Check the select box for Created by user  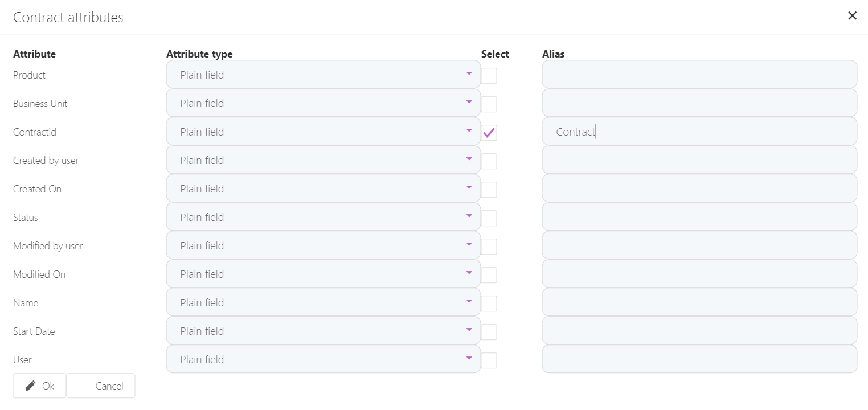coord(489,160)
